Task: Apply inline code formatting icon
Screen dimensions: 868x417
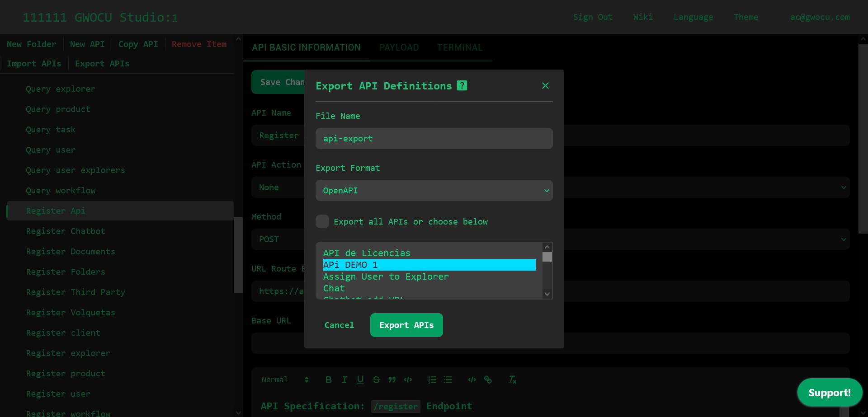Action: point(408,380)
